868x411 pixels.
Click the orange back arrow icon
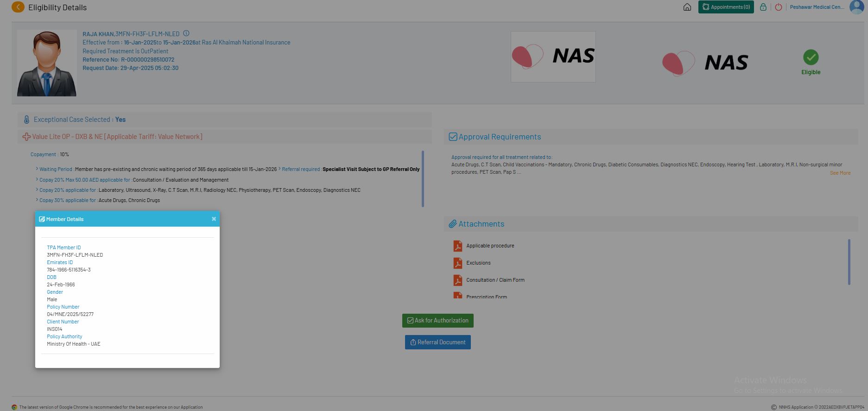pyautogui.click(x=18, y=7)
